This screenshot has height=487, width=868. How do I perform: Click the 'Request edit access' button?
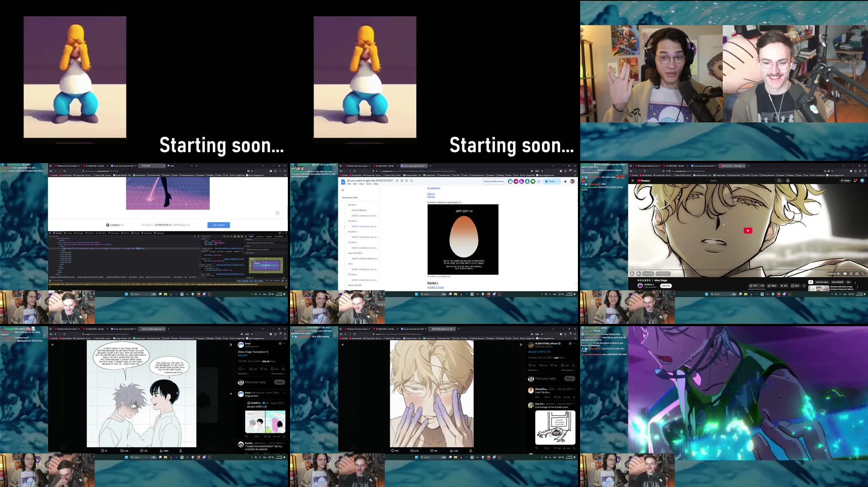point(494,181)
